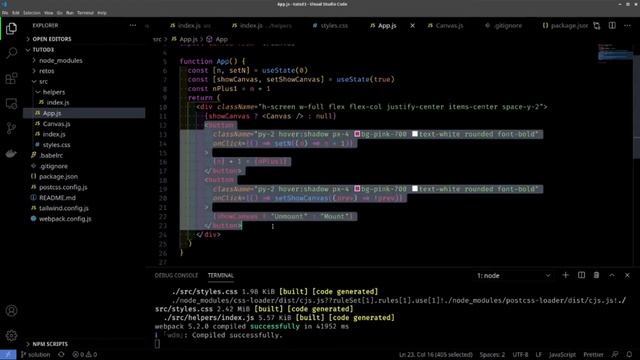
Task: Open the Explorer view in activity bar
Action: point(11,28)
